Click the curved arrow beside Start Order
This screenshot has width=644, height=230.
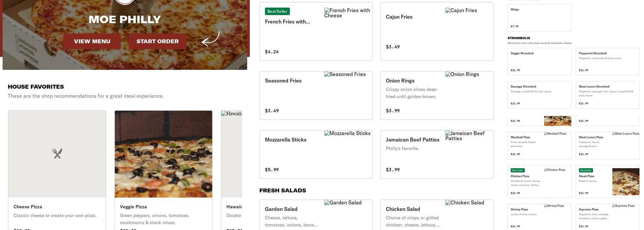[x=211, y=39]
